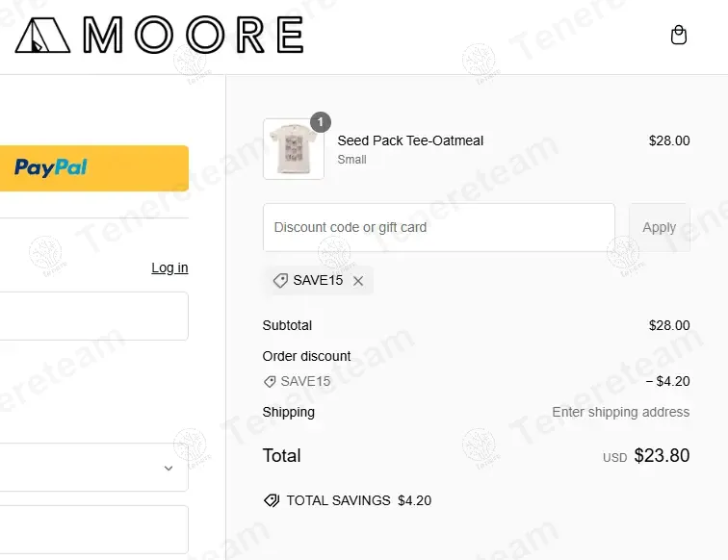
Task: Click the Enter shipping address text
Action: tap(620, 412)
